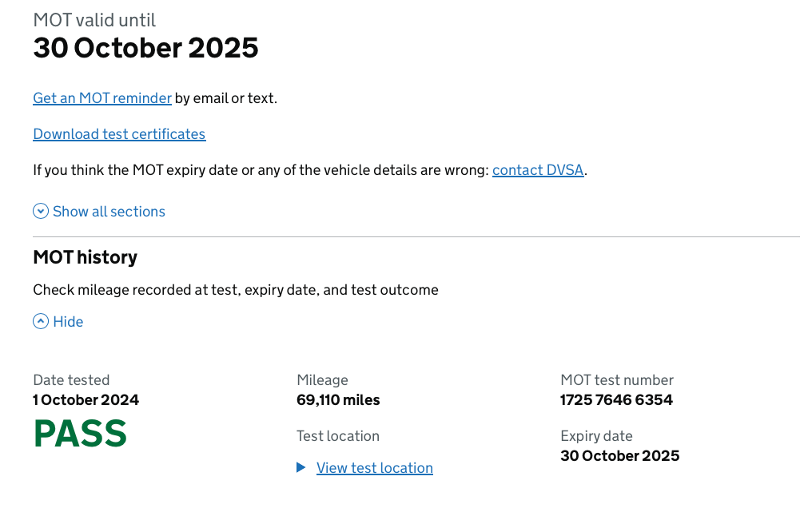Click the MOT history section heading
The width and height of the screenshot is (812, 516).
tap(86, 257)
